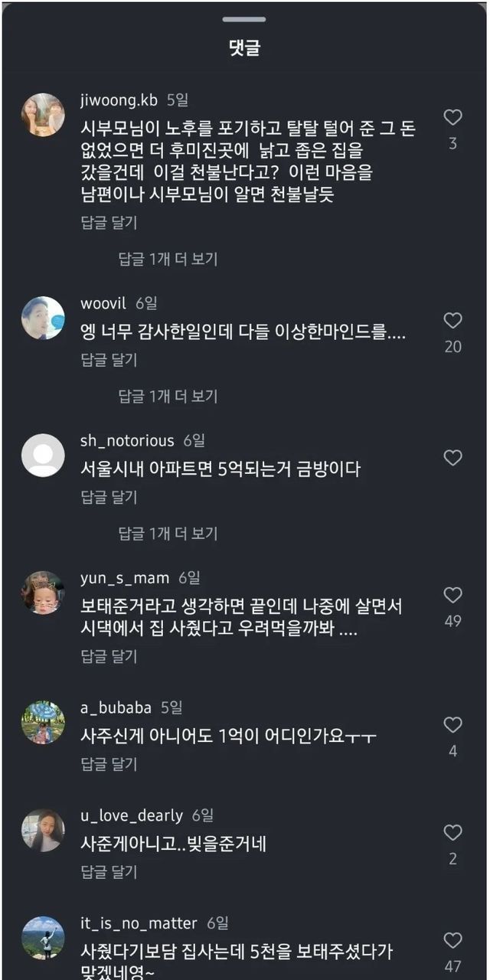Tap the heart on u_love_dearly's comment
The width and height of the screenshot is (490, 980).
(453, 832)
